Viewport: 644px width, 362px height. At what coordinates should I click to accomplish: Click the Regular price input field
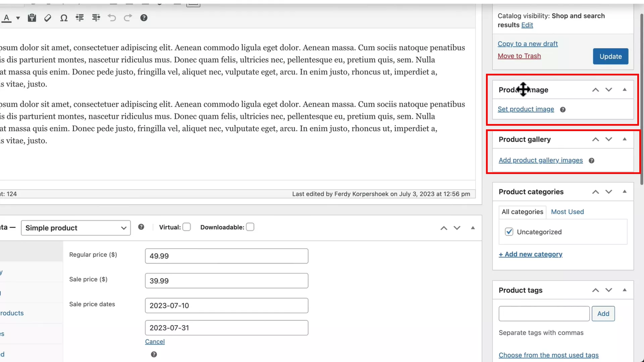[x=226, y=256]
